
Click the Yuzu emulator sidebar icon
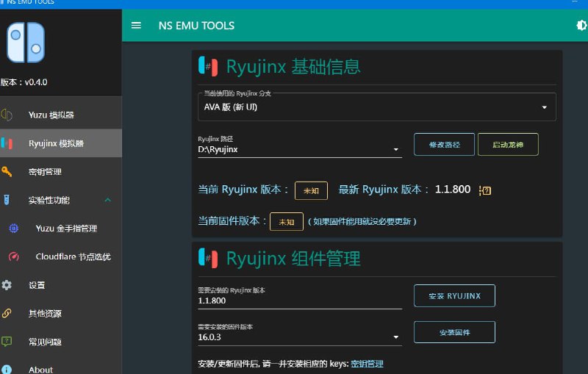point(7,115)
